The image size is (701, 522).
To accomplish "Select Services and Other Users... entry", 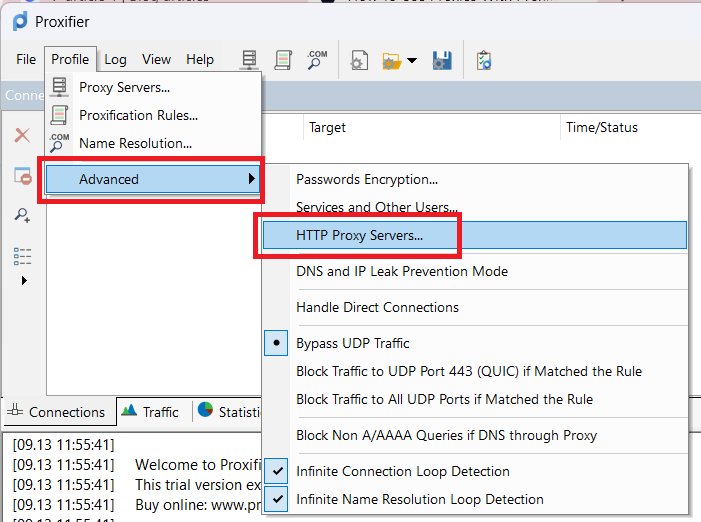I will click(475, 207).
